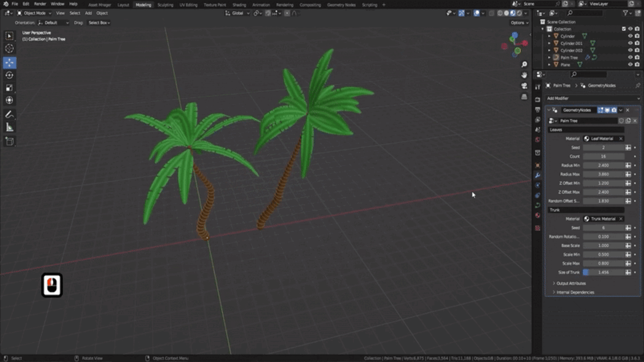The image size is (644, 362).
Task: Activate the 3D Cursor tool
Action: pyautogui.click(x=9, y=48)
